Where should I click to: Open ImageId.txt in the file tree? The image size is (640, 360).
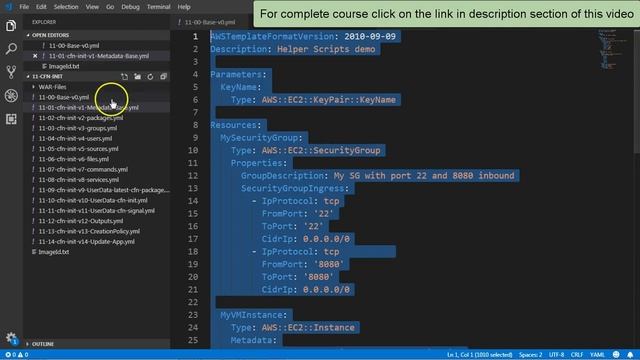coord(53,252)
